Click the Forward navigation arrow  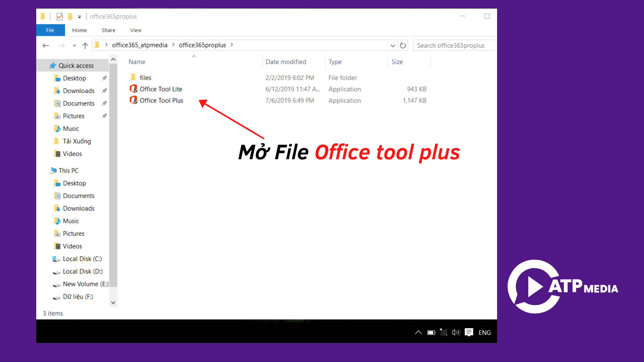(62, 45)
